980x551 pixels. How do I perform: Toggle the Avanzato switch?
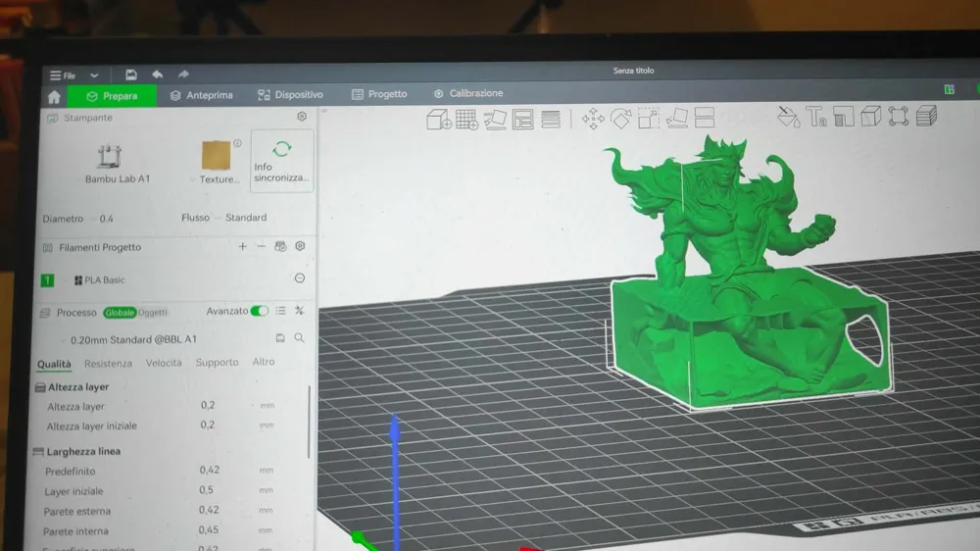click(259, 311)
